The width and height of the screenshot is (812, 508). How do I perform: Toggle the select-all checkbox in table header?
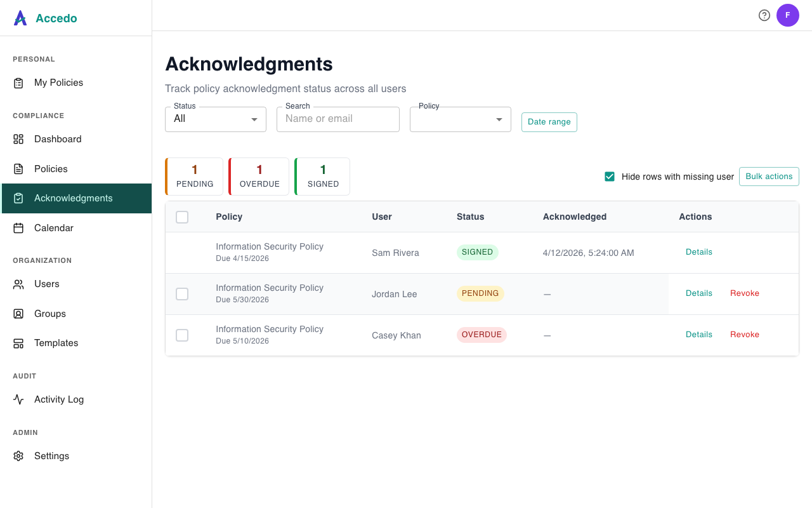coord(182,217)
